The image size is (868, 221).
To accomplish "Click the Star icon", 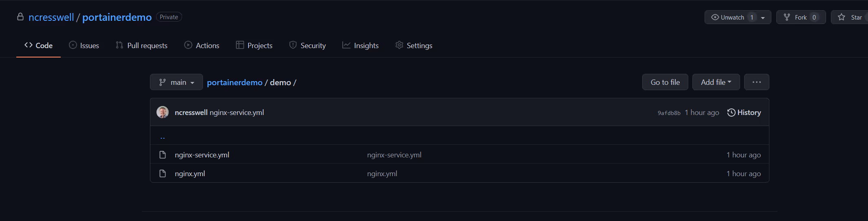I will [842, 17].
